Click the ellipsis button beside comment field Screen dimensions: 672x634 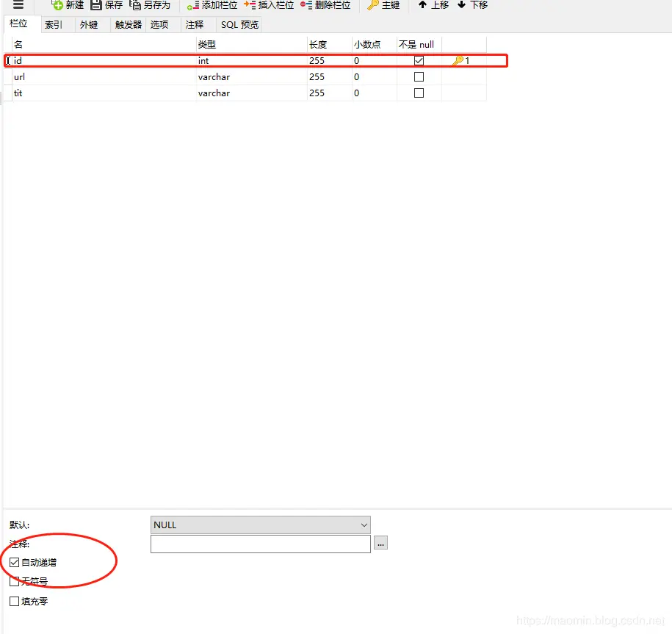point(380,543)
